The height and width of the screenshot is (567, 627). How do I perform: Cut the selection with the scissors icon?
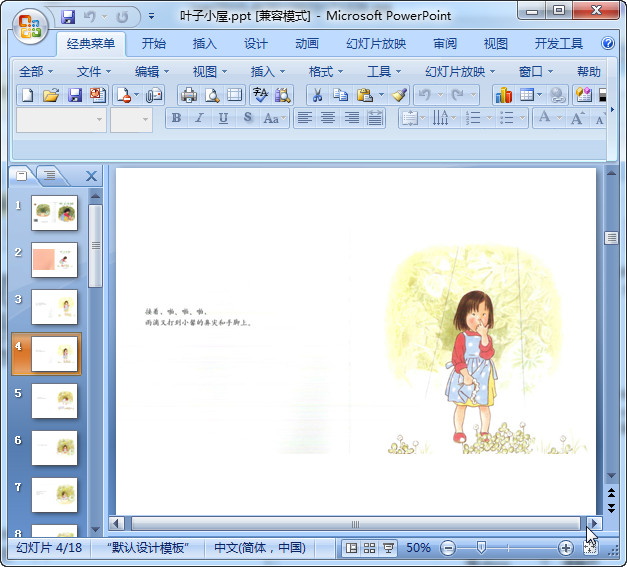[317, 95]
